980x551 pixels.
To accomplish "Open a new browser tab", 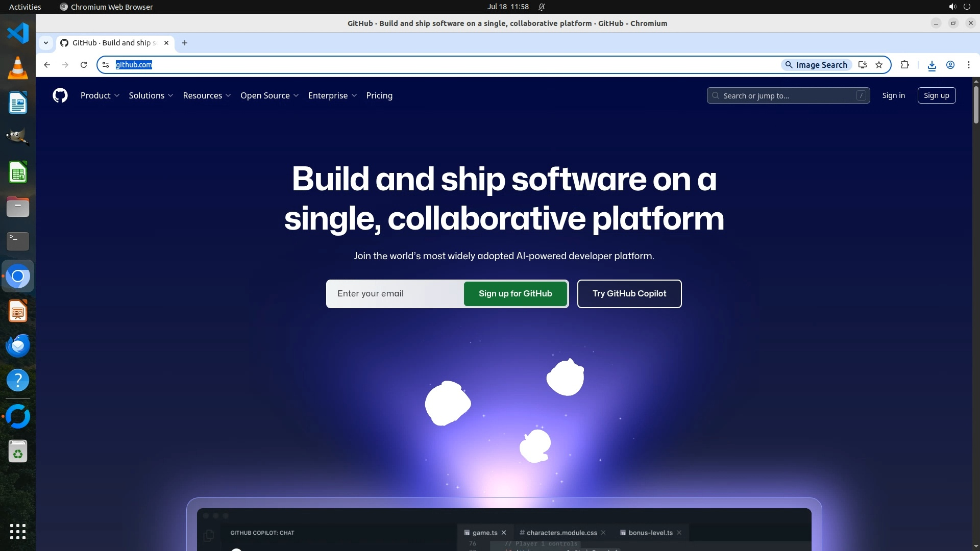I will (x=185, y=43).
